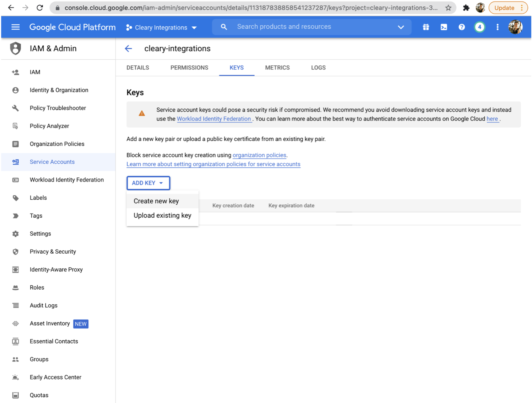Sort by Key creation date column header

(233, 206)
